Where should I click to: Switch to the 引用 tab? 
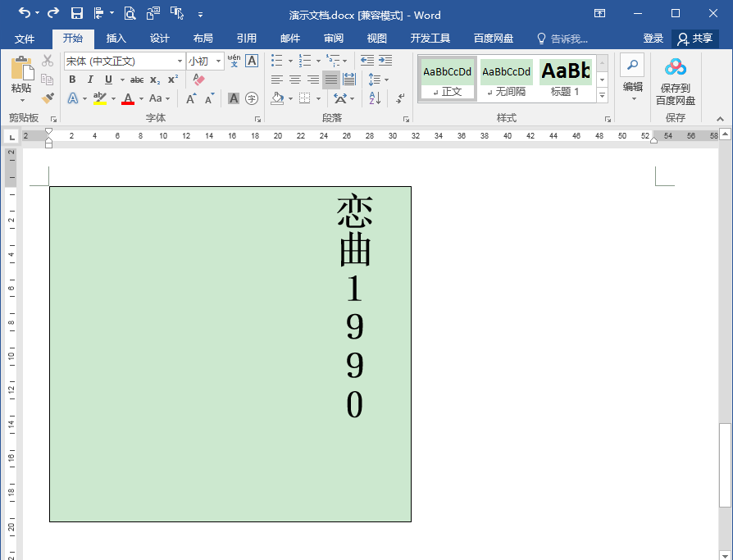pyautogui.click(x=246, y=39)
